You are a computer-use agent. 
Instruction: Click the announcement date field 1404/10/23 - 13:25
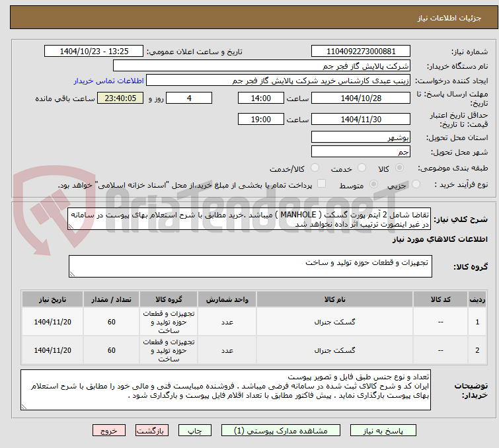94,52
